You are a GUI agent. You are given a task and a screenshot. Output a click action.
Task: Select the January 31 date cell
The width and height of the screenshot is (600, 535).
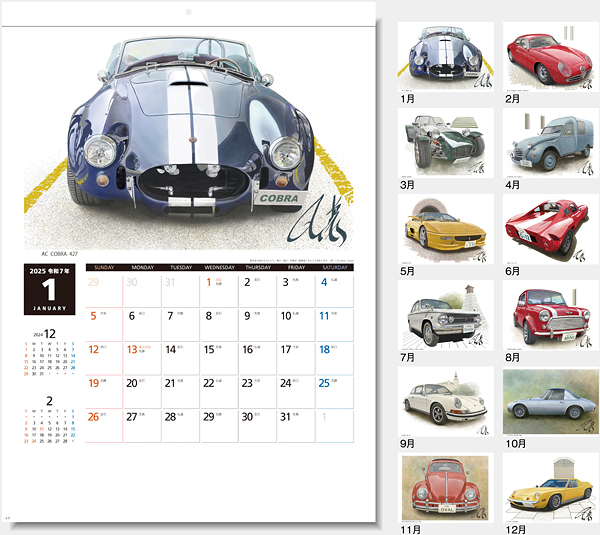(297, 426)
